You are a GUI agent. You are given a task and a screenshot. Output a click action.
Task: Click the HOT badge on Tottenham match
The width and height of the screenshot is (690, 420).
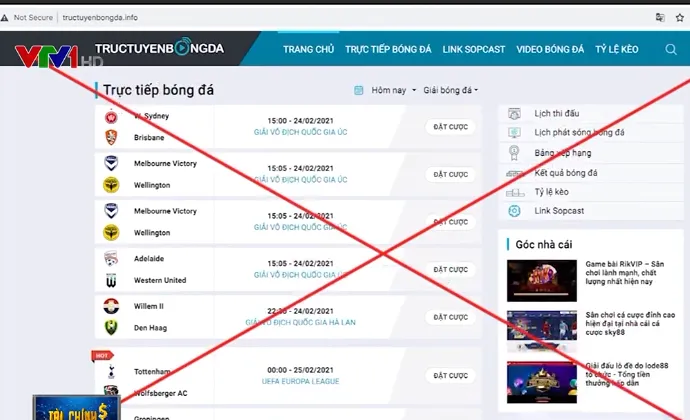click(x=102, y=355)
